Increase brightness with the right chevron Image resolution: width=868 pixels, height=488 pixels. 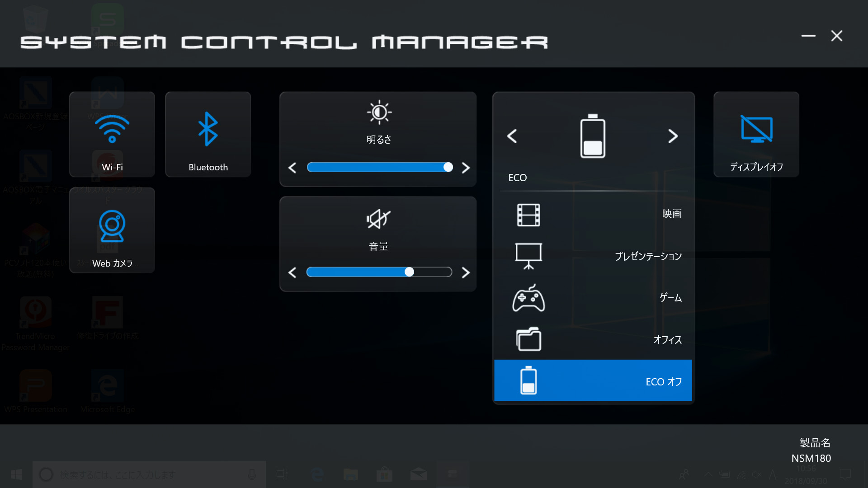coord(466,167)
